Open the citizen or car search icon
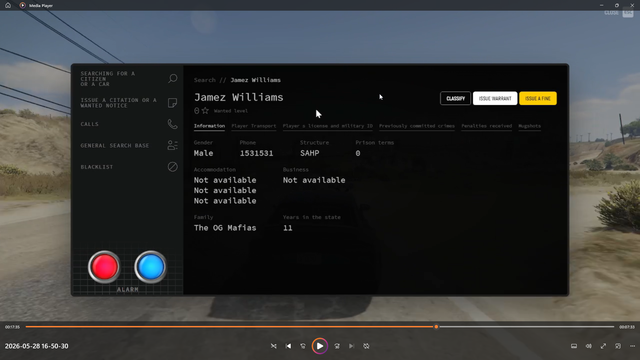The image size is (640, 360). [173, 78]
